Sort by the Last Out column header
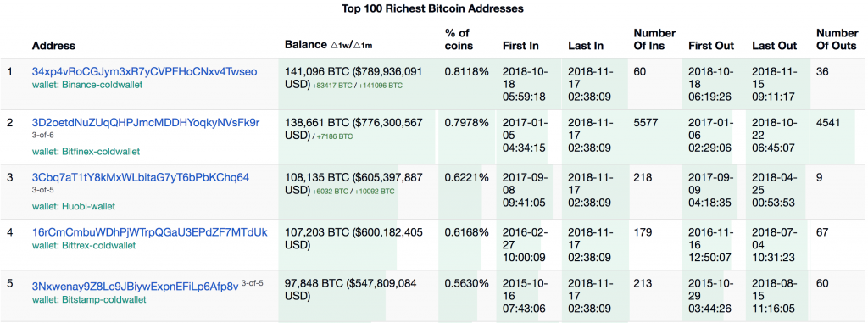 [x=775, y=46]
